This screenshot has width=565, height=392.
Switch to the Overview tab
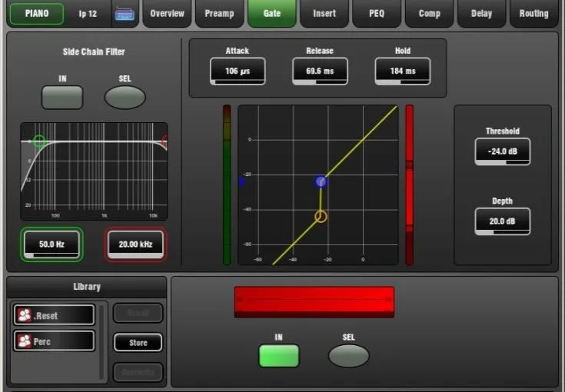coord(167,13)
